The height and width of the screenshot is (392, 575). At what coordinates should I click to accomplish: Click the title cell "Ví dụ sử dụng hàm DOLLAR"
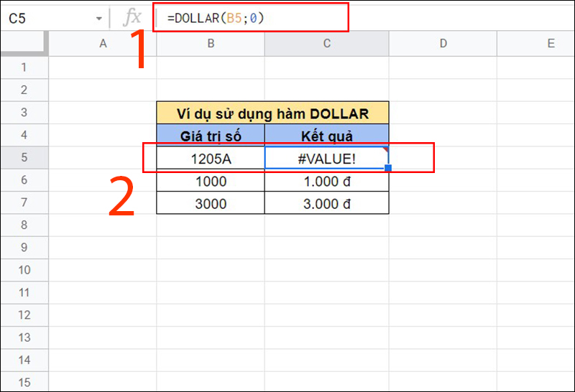click(x=272, y=113)
